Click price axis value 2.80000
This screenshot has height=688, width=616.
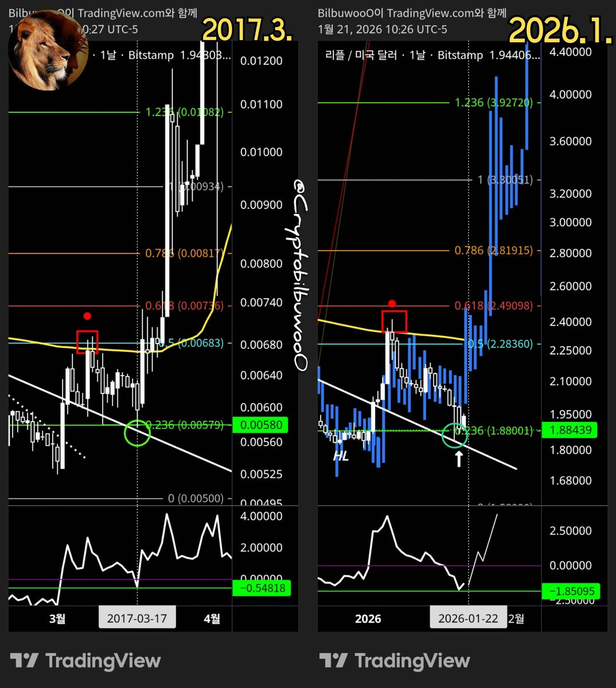[x=570, y=253]
